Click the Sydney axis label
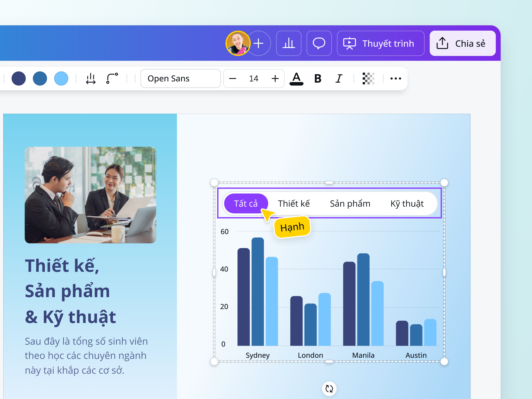The image size is (532, 399). pos(258,355)
